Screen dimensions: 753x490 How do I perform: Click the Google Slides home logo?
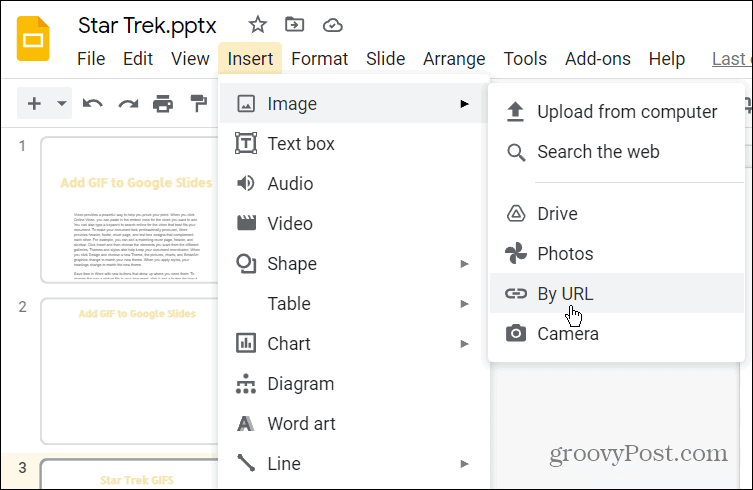[33, 39]
